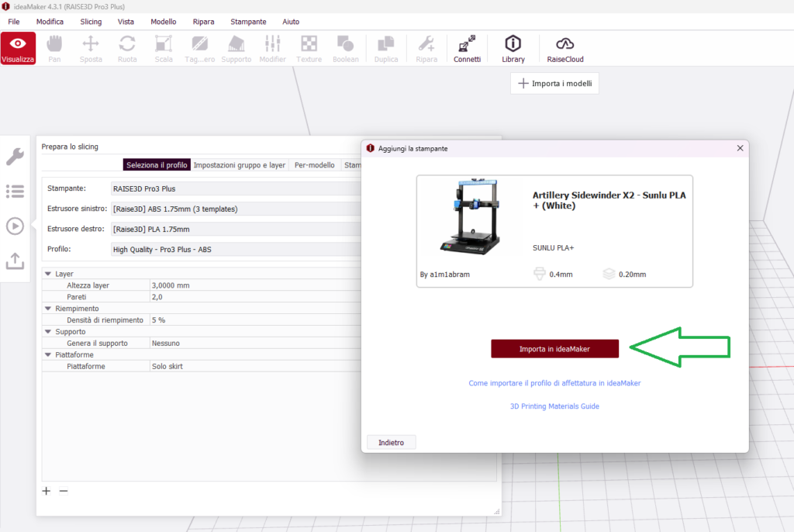Screen dimensions: 794x532
Task: Activate the Visualizza view tool
Action: coord(19,48)
